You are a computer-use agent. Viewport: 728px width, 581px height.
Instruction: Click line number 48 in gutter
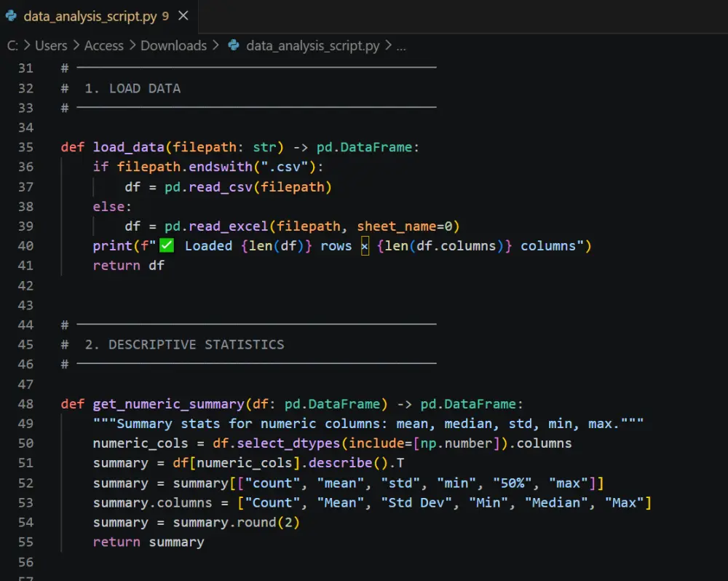(26, 404)
